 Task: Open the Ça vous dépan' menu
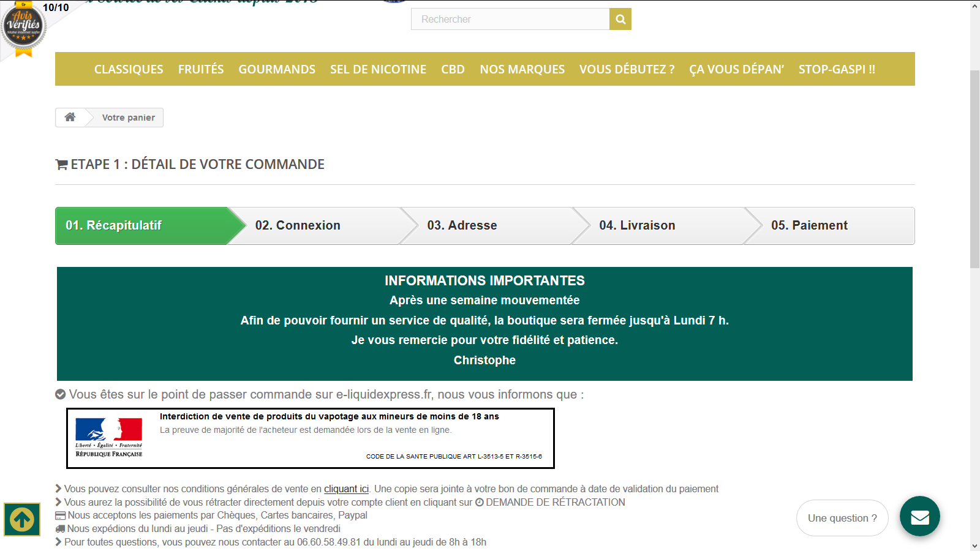click(x=736, y=69)
